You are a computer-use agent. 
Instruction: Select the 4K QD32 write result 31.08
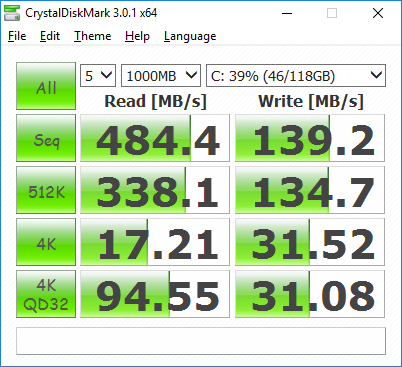310,294
